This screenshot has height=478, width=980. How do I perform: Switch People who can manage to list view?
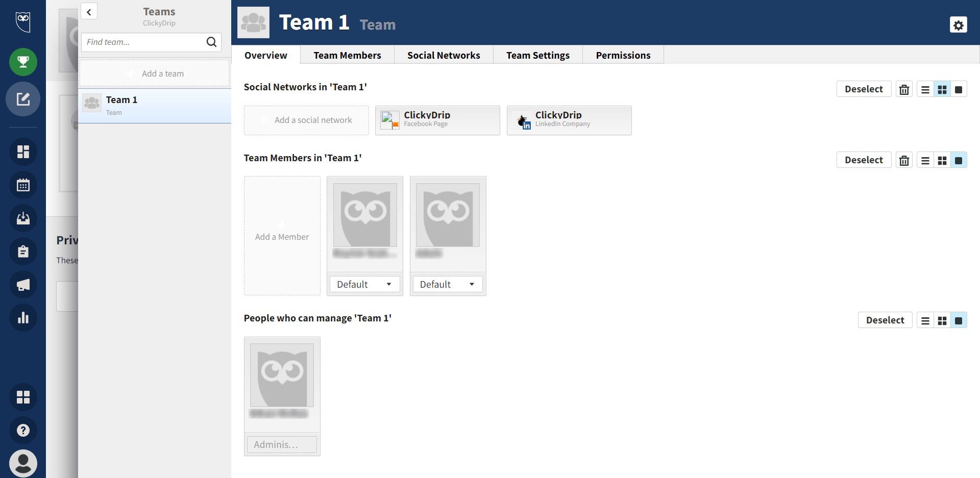point(925,320)
